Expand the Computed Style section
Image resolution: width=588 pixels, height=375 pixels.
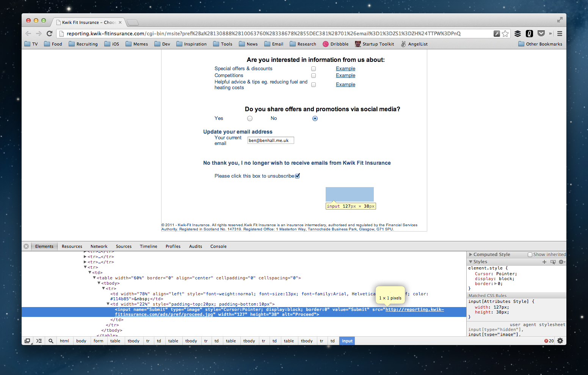(x=471, y=255)
